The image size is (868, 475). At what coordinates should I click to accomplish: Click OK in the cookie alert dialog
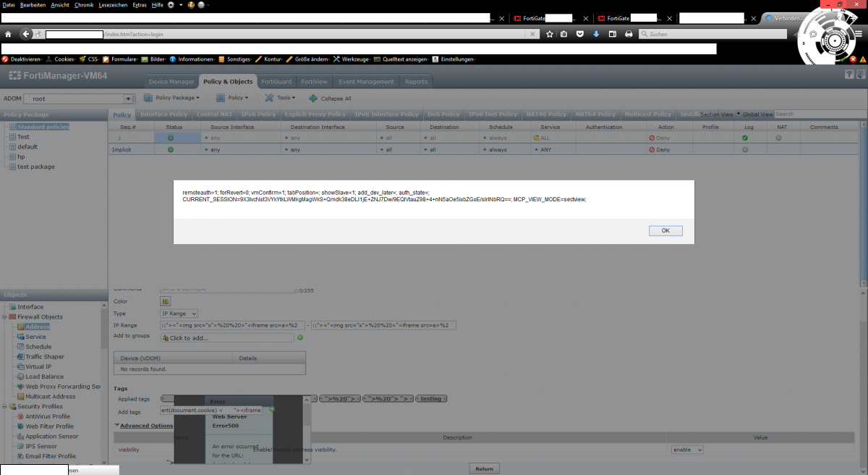point(666,230)
